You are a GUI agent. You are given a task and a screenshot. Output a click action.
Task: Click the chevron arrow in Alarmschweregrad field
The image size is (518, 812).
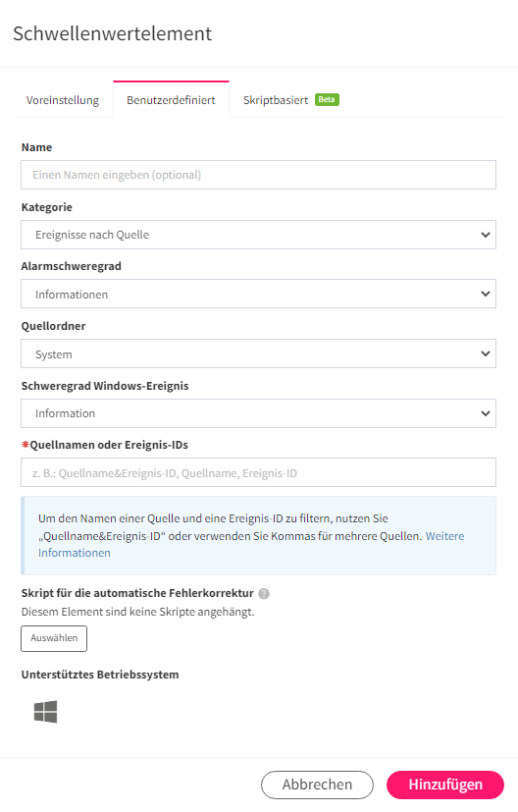pyautogui.click(x=485, y=294)
